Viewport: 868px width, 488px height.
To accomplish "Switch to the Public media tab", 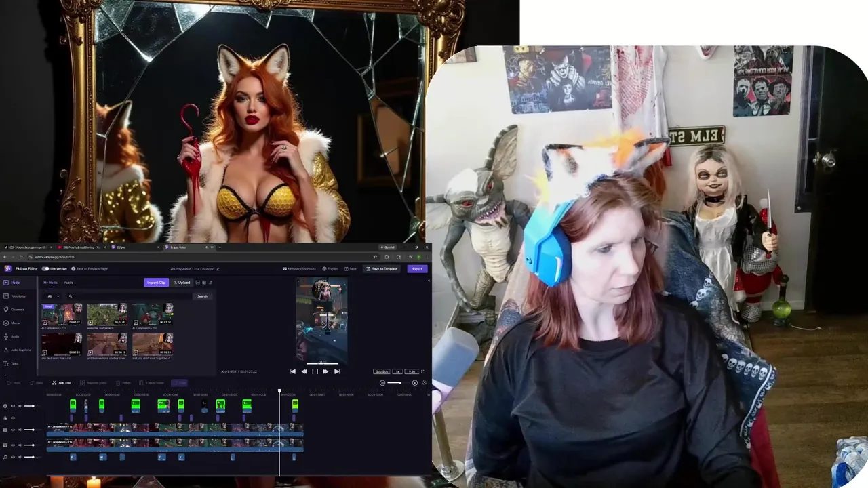I will click(68, 283).
